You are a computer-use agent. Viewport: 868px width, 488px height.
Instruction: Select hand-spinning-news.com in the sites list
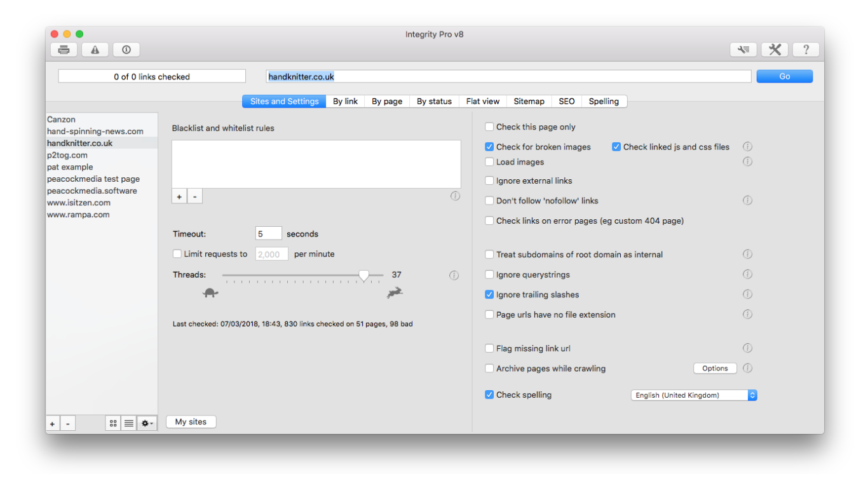tap(102, 132)
